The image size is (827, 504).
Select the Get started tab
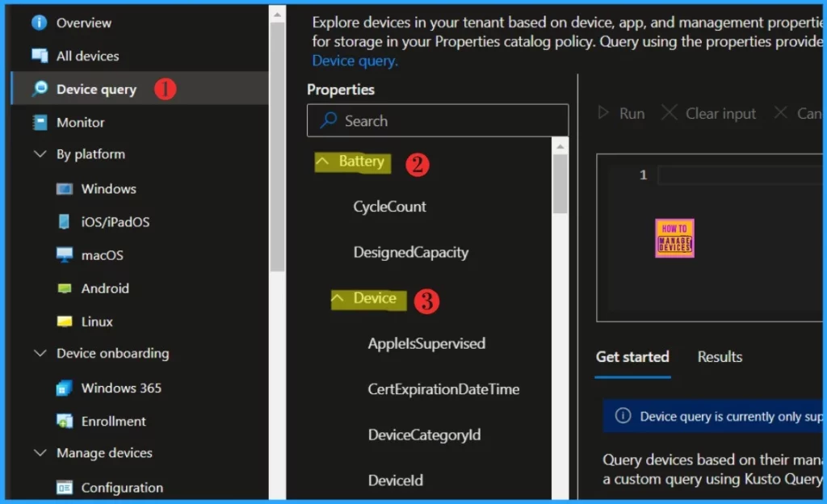pyautogui.click(x=632, y=357)
